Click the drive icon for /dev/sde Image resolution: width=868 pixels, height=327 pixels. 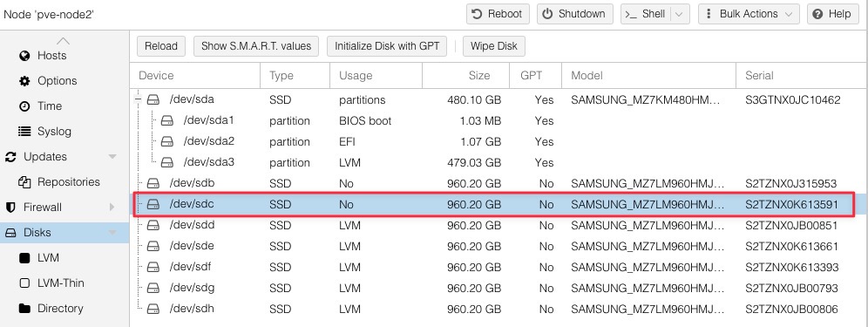tap(153, 246)
